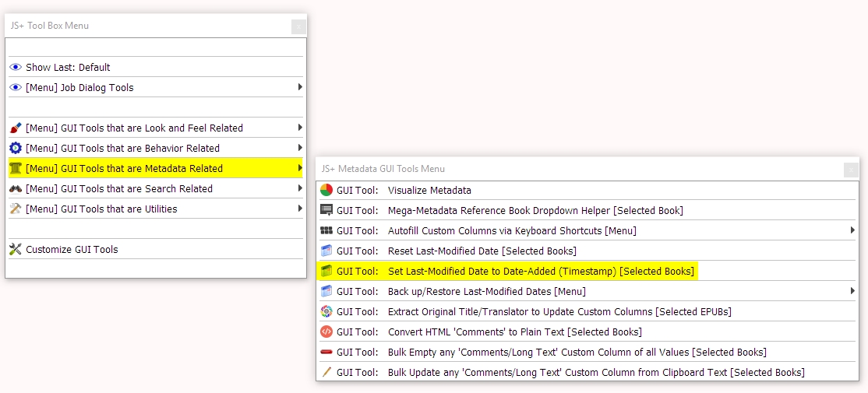Click the pencil icon for Bulk Update from Clipboard
This screenshot has width=868, height=393.
click(326, 372)
